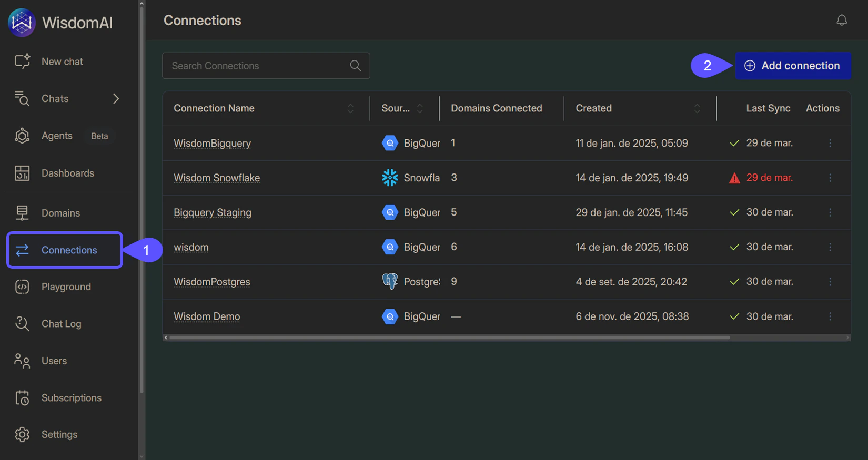The image size is (868, 460).
Task: Click the red '29 de mar.' sync date
Action: coord(769,178)
